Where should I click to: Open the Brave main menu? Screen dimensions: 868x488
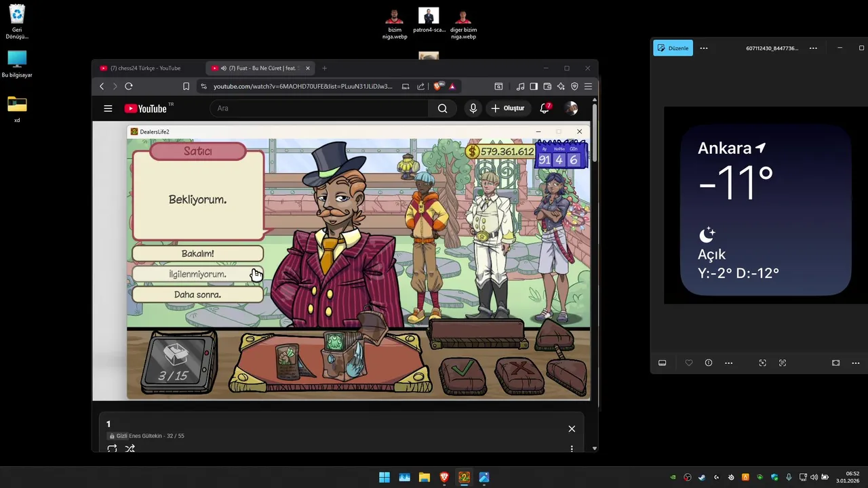588,86
